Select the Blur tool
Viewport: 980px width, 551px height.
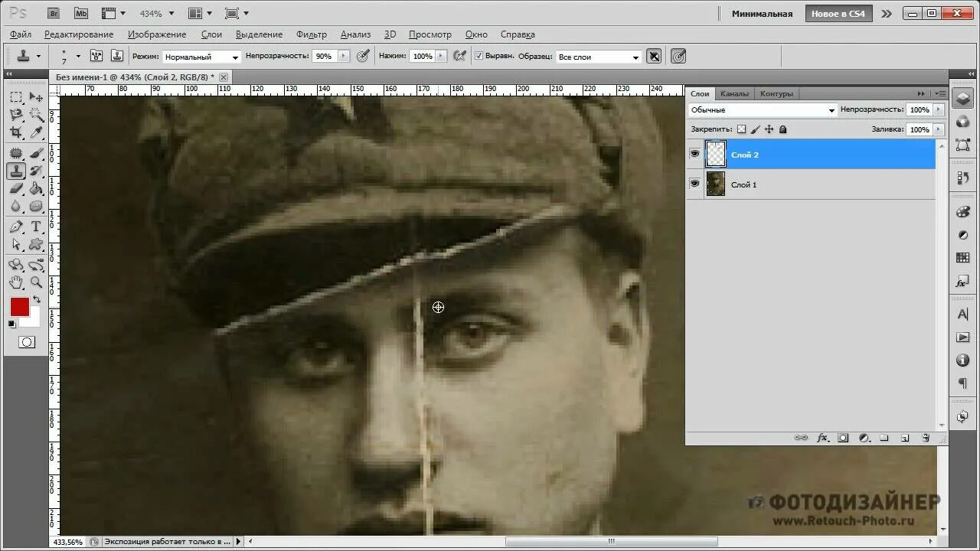point(16,207)
